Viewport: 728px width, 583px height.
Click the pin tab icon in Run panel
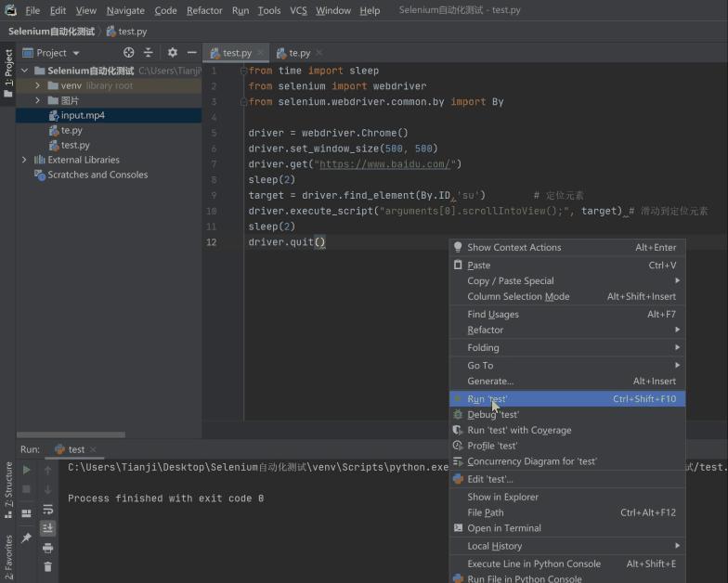pyautogui.click(x=26, y=538)
